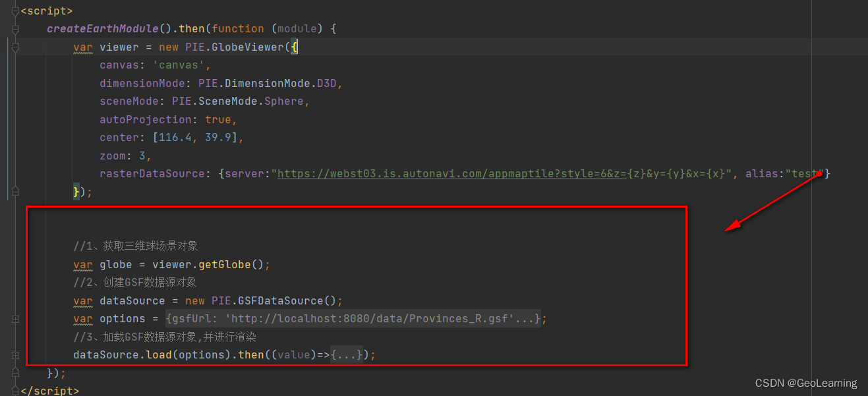Click the center coordinate 116.4

(x=175, y=138)
